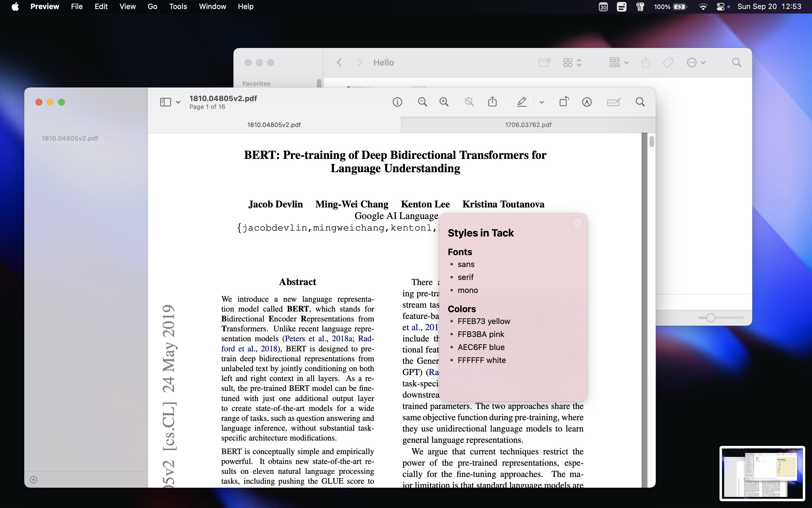The image size is (812, 508).
Task: Click the Finder search icon in Hello window
Action: [x=736, y=62]
